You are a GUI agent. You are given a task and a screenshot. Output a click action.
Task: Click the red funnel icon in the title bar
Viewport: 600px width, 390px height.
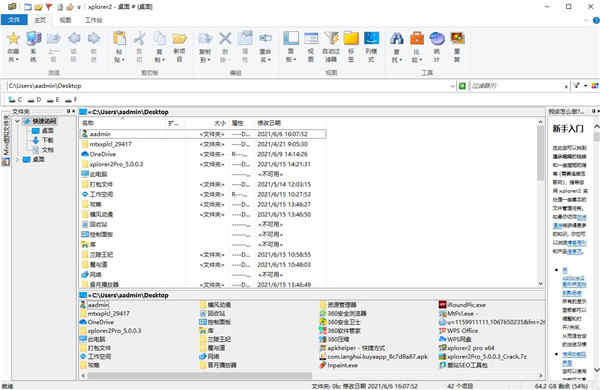click(49, 7)
